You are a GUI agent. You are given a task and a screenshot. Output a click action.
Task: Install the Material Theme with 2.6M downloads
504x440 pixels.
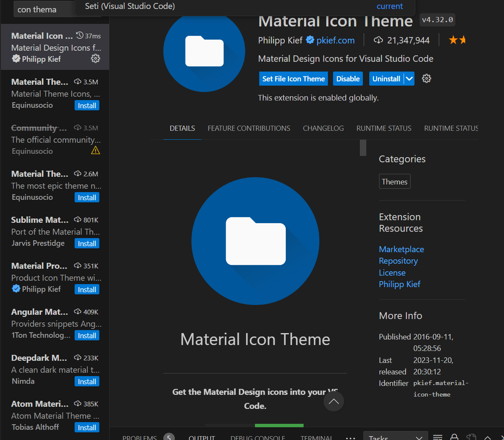[87, 197]
